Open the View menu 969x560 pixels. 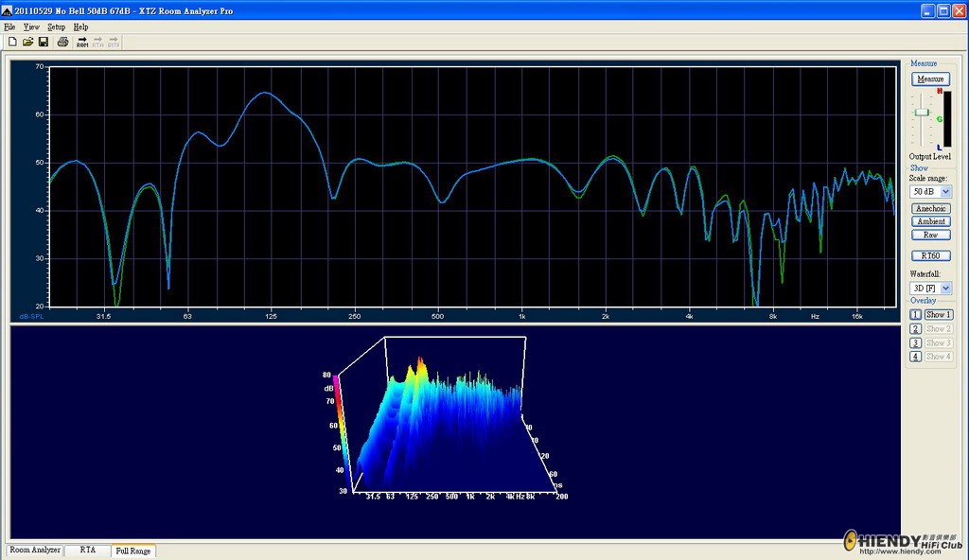coord(31,27)
